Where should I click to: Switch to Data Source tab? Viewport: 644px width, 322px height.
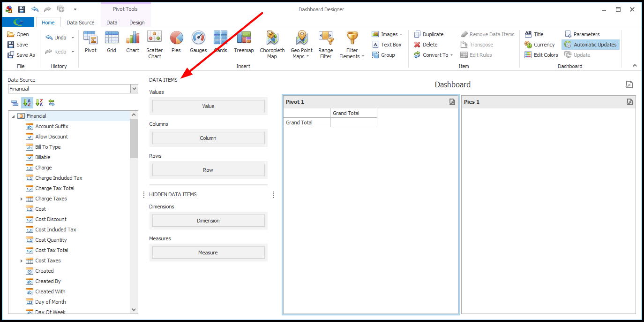[80, 23]
